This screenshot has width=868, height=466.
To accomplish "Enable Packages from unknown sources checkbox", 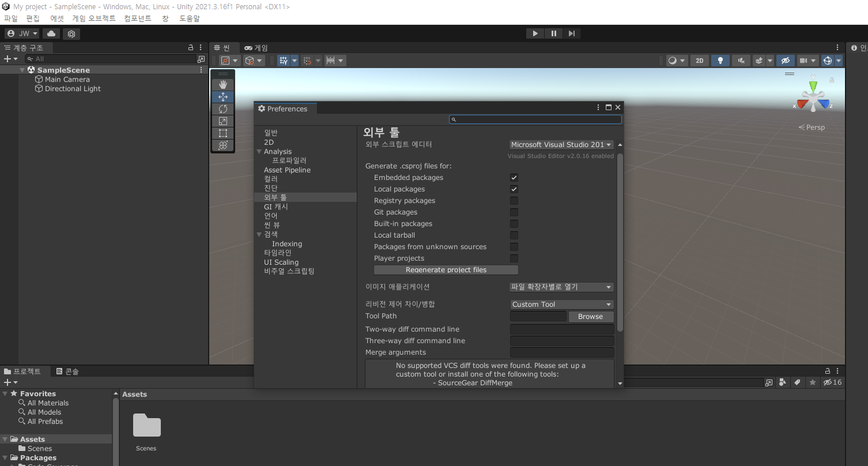I will 514,247.
